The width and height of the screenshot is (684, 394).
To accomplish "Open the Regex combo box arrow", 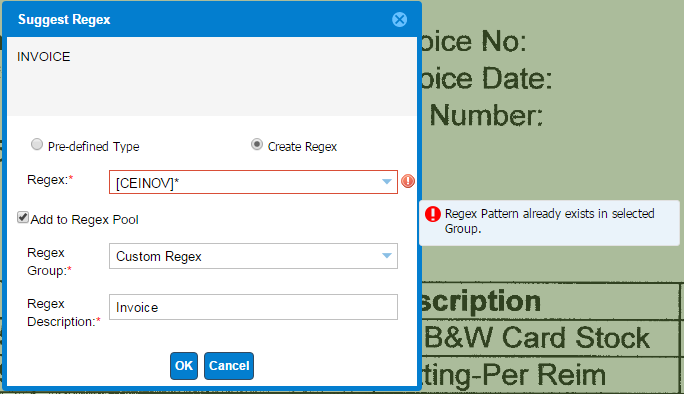I will (386, 182).
